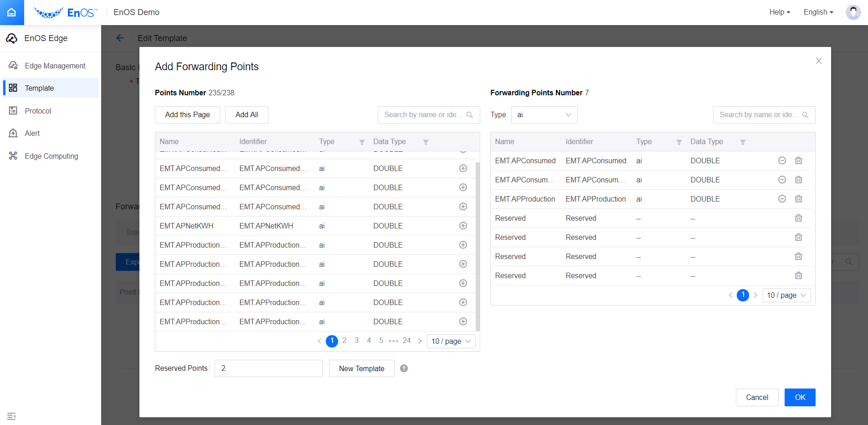Click next page arrow in forwarding pagination
868x425 pixels.
[755, 295]
